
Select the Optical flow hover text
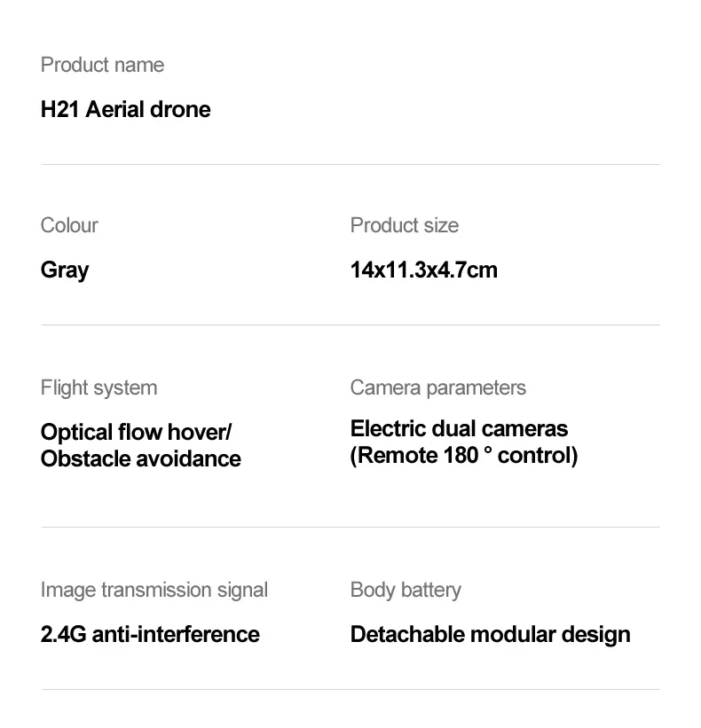pos(134,432)
